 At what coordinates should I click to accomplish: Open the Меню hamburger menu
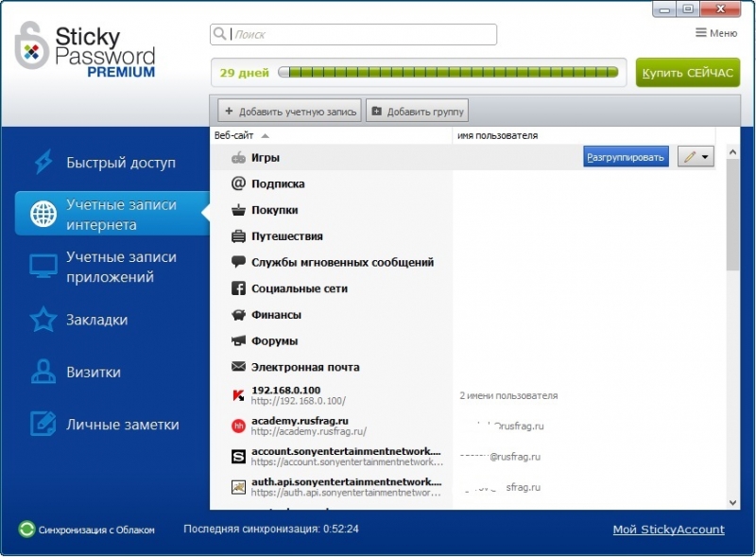click(716, 33)
